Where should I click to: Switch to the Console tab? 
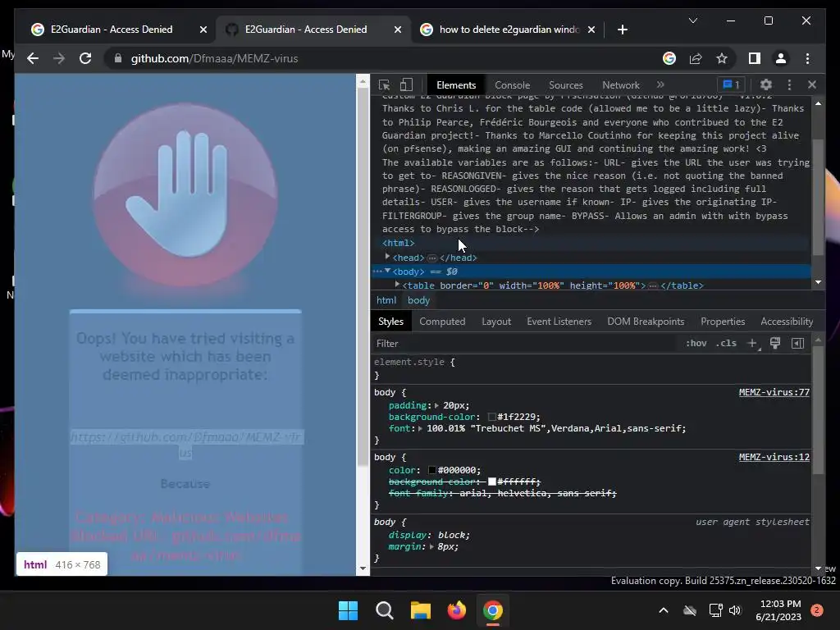(x=512, y=85)
